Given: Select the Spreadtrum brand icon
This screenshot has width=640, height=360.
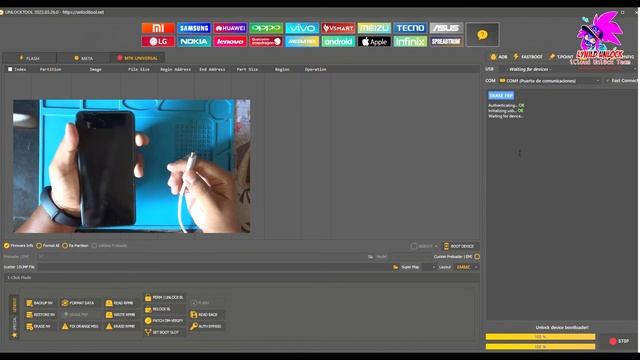Looking at the screenshot, I should tap(446, 41).
